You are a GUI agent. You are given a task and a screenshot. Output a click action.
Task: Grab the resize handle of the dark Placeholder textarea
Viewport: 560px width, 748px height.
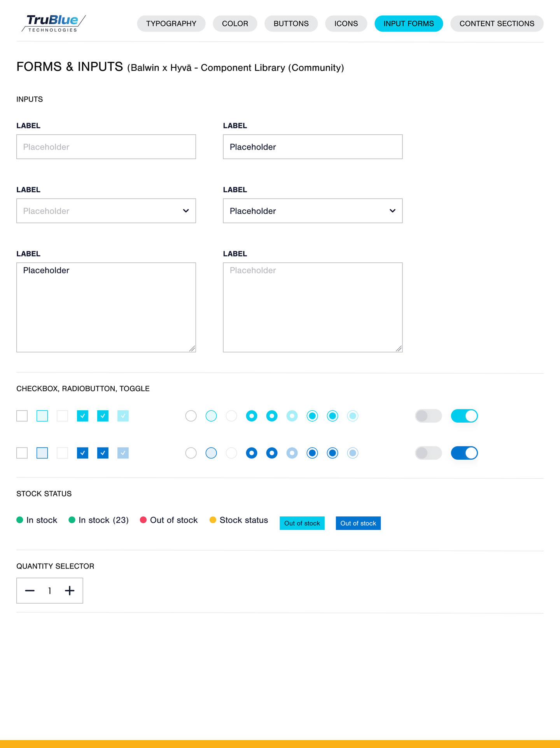point(192,349)
